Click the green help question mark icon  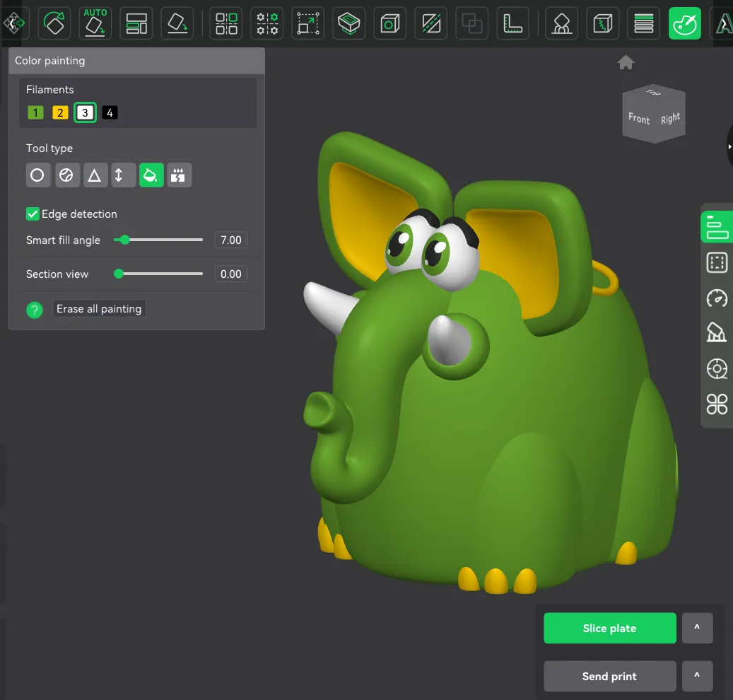tap(35, 309)
